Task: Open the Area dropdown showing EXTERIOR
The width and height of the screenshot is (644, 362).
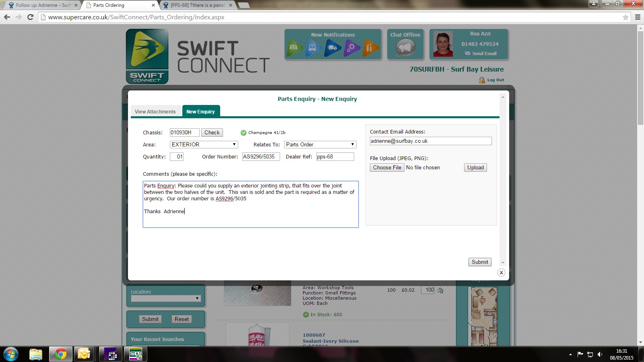Action: 204,144
